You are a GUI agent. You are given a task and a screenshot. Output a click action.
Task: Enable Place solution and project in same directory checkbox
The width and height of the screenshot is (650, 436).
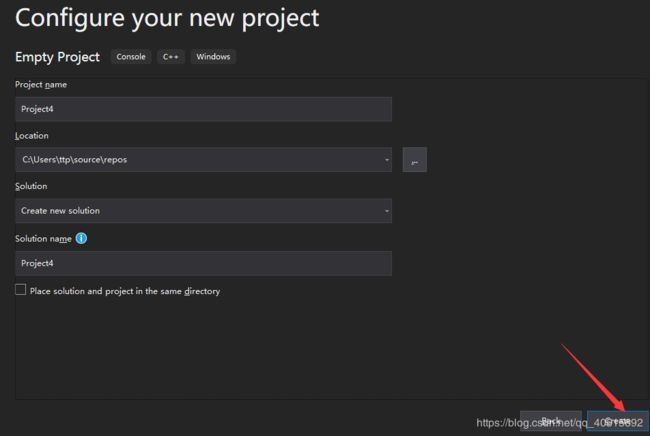pyautogui.click(x=20, y=290)
